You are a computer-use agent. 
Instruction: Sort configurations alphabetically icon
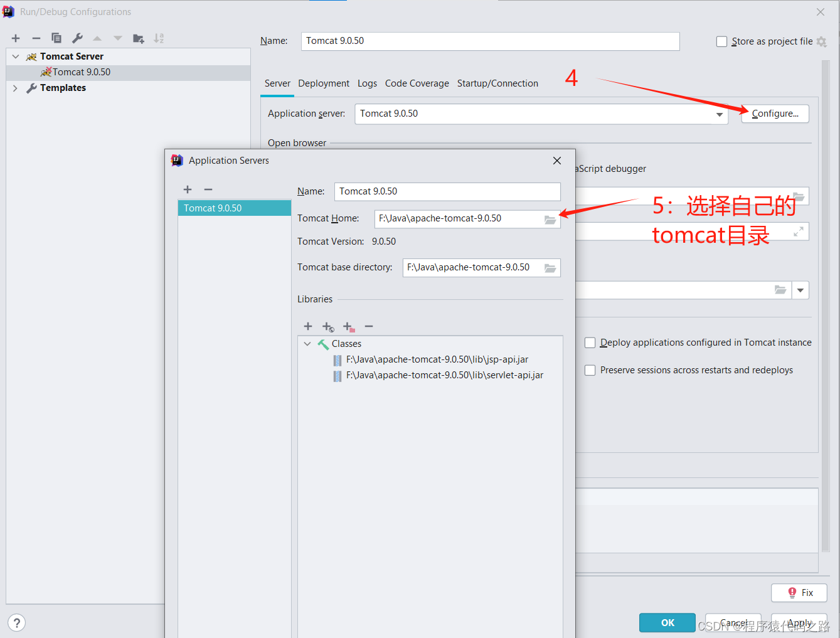pos(159,38)
